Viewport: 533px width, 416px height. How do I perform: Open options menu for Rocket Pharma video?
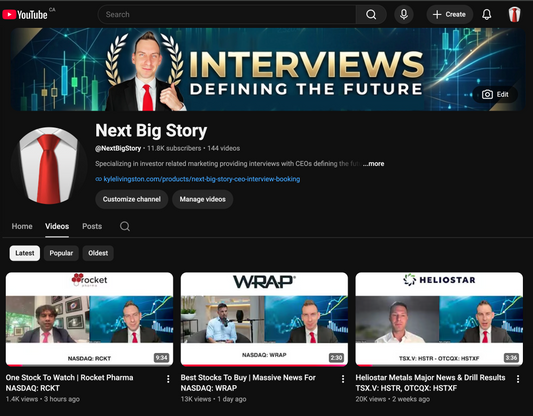click(168, 379)
